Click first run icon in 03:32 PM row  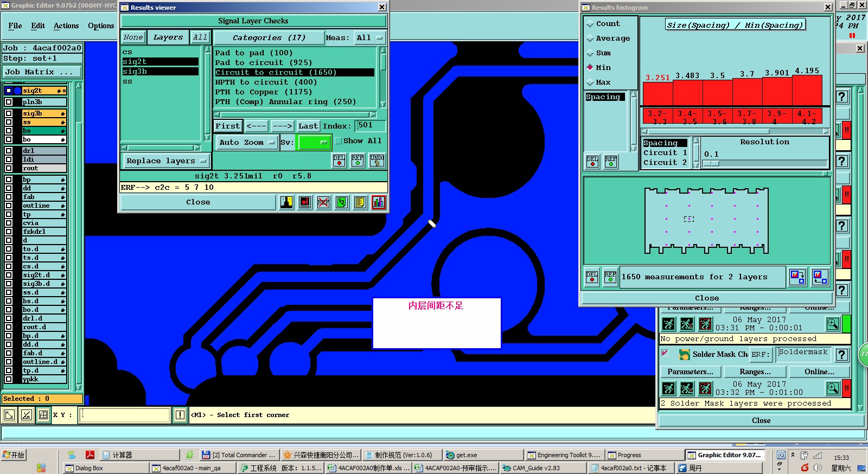click(x=669, y=388)
